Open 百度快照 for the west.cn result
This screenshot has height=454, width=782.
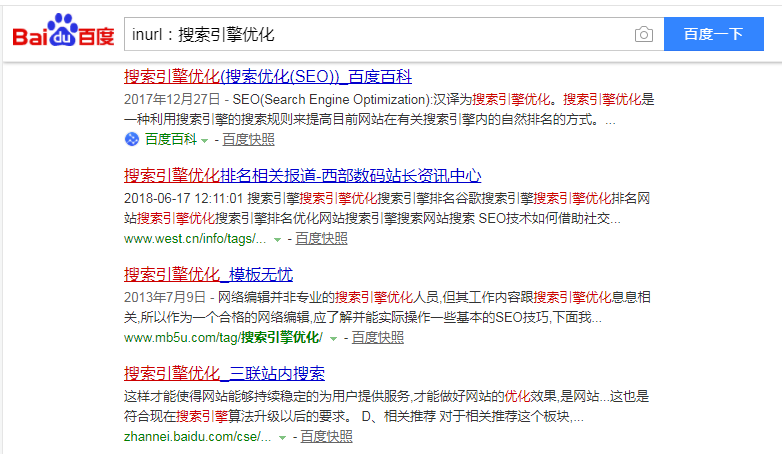[x=321, y=238]
